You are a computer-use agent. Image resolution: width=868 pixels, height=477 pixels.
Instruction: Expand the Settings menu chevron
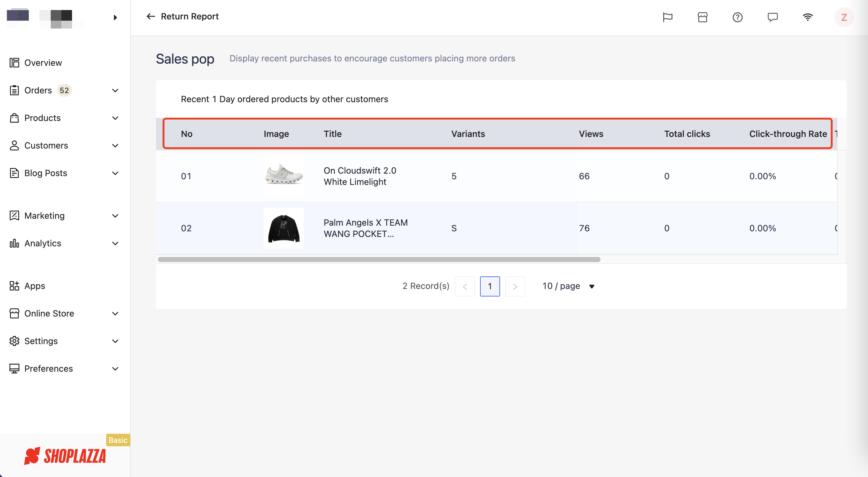tap(115, 341)
